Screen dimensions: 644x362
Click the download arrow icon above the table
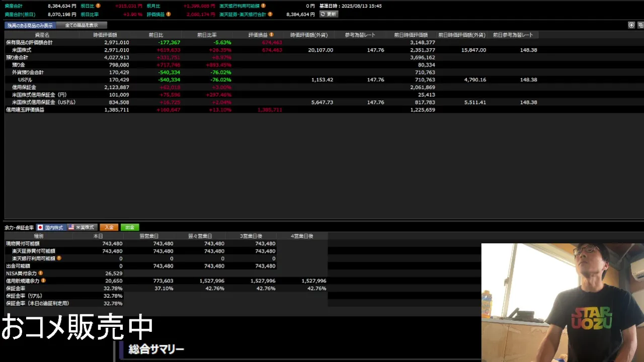coord(631,25)
